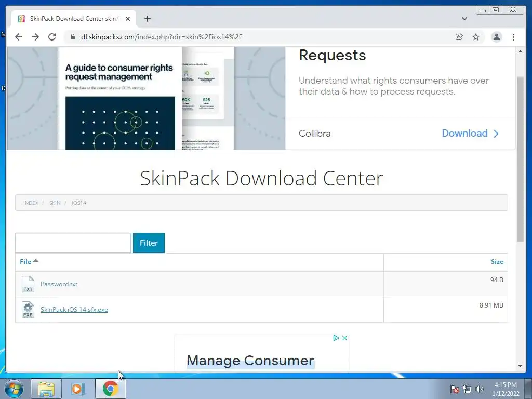Image resolution: width=532 pixels, height=399 pixels.
Task: Open Windows Explorer from the taskbar
Action: click(x=46, y=389)
